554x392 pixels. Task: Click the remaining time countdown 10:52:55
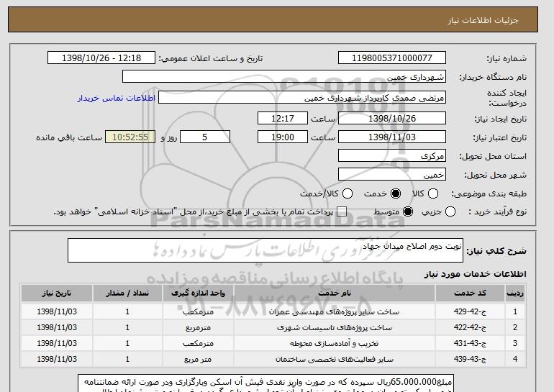[x=130, y=137]
